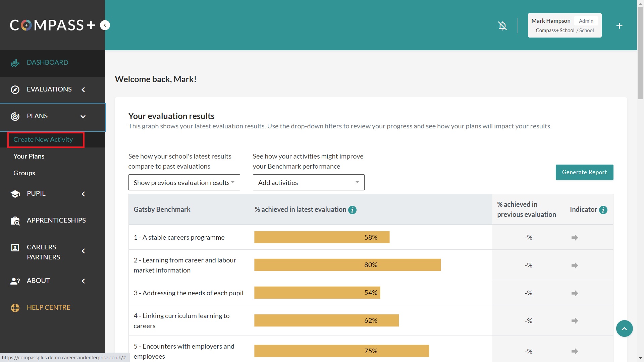Click the info icon next to Indicator

[603, 210]
